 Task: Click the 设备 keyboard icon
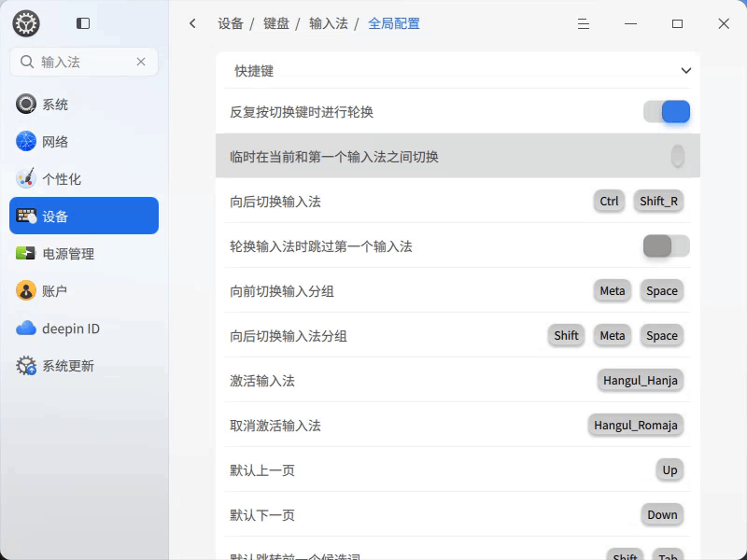coord(26,216)
